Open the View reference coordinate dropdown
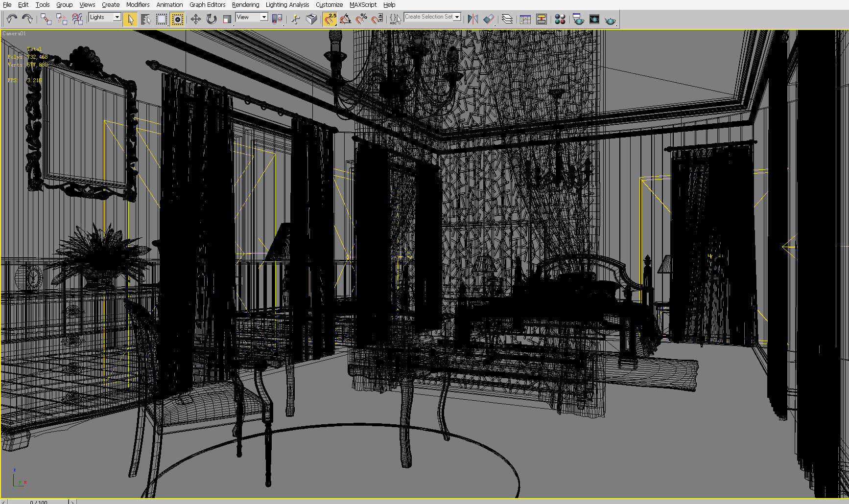Viewport: 849px width, 504px height. (252, 17)
